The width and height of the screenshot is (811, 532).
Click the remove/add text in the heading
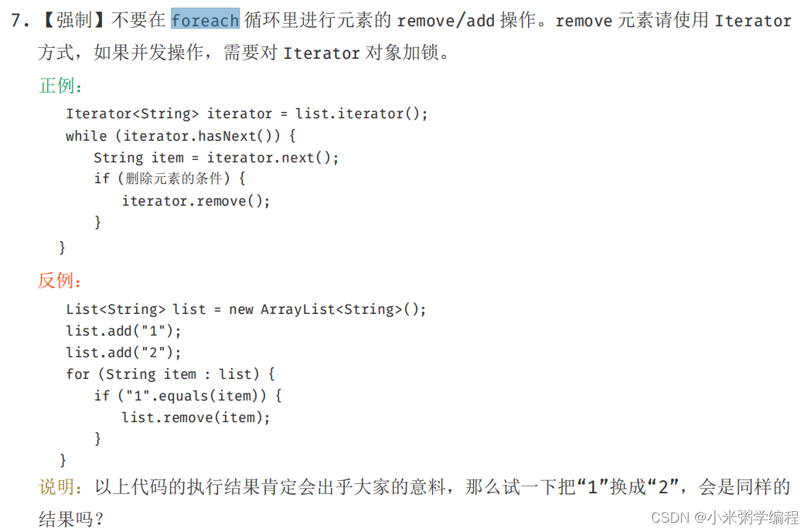point(445,20)
